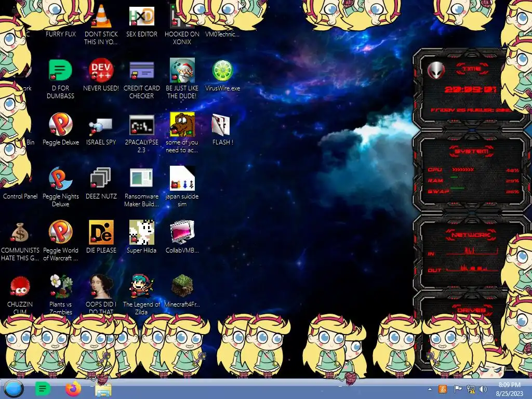Click the 8:09 PM taskbar clock
The width and height of the screenshot is (532, 399).
coord(509,389)
